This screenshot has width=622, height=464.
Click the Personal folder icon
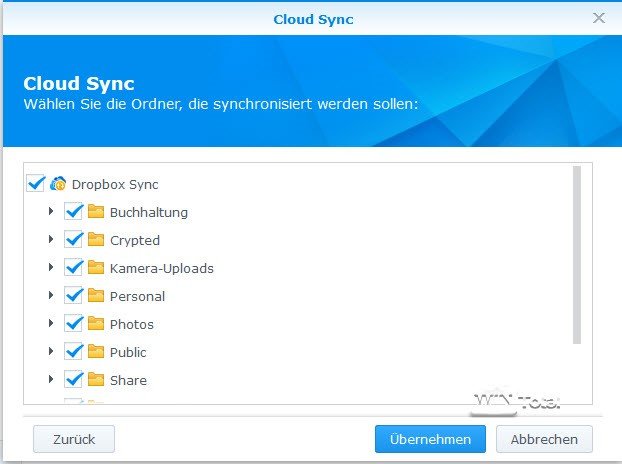96,296
